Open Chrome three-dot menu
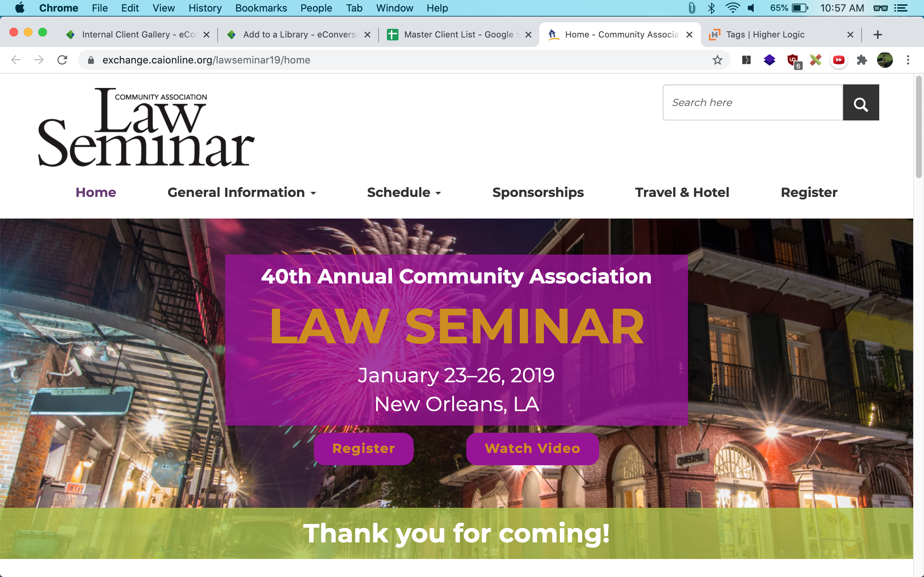This screenshot has width=924, height=577. point(908,60)
